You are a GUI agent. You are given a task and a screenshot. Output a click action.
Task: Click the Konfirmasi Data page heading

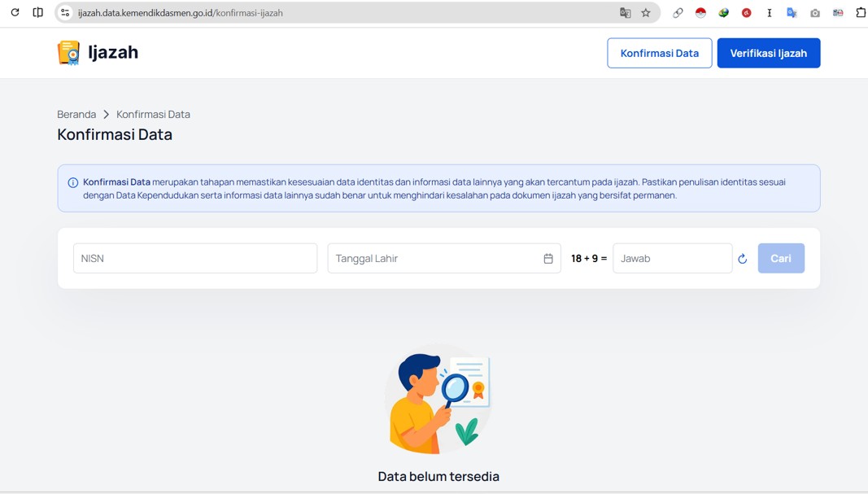pos(115,134)
